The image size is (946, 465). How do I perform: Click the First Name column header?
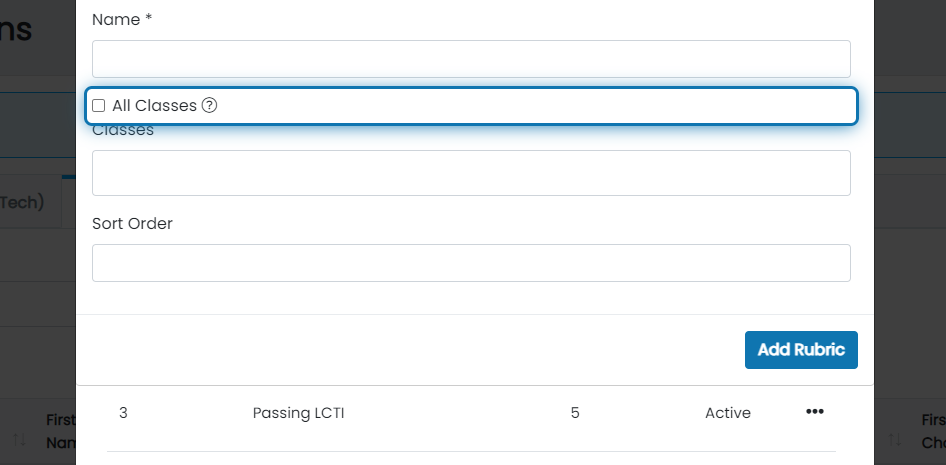click(x=61, y=431)
